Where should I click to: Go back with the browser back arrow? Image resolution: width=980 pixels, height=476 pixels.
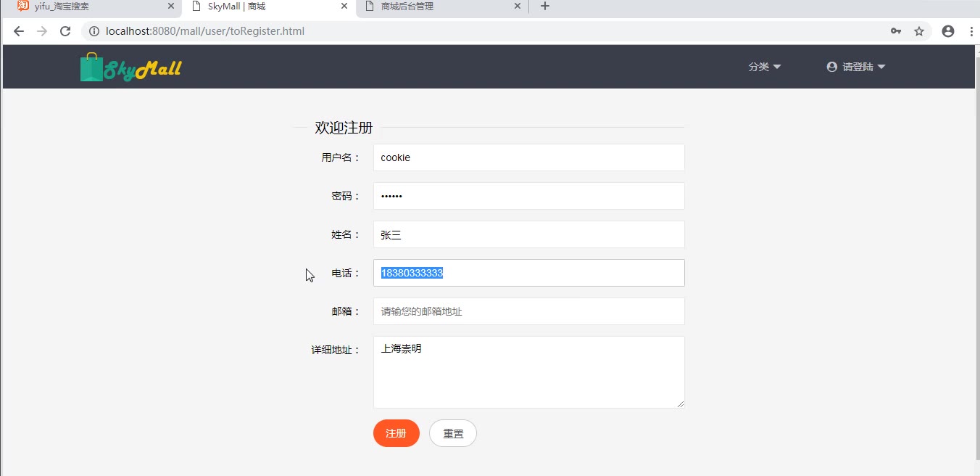pos(19,31)
